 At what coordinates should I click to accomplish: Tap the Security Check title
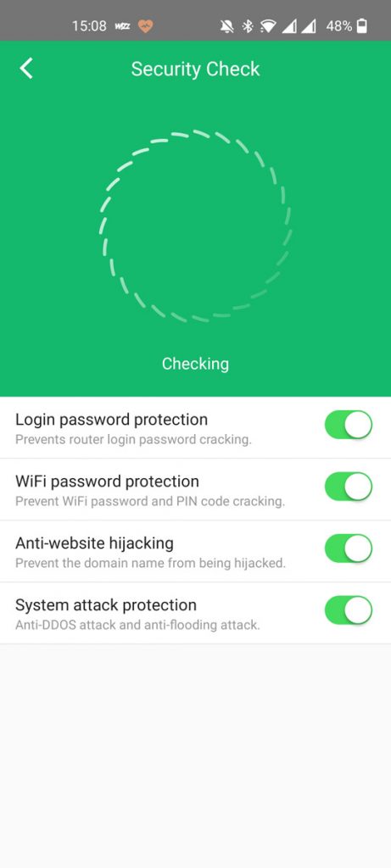click(x=195, y=70)
